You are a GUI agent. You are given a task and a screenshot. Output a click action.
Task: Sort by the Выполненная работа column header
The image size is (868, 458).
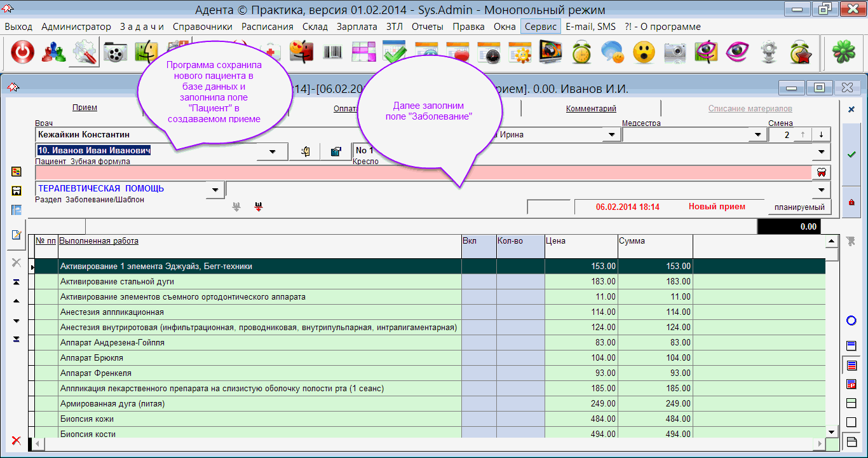point(99,241)
